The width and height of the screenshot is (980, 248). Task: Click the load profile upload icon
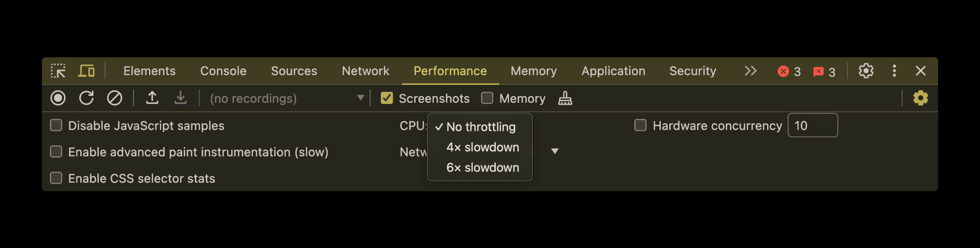(152, 98)
